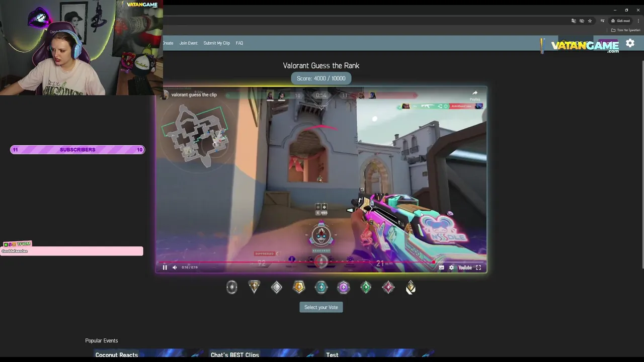Vote for the Ascendant rank badge

point(366,287)
